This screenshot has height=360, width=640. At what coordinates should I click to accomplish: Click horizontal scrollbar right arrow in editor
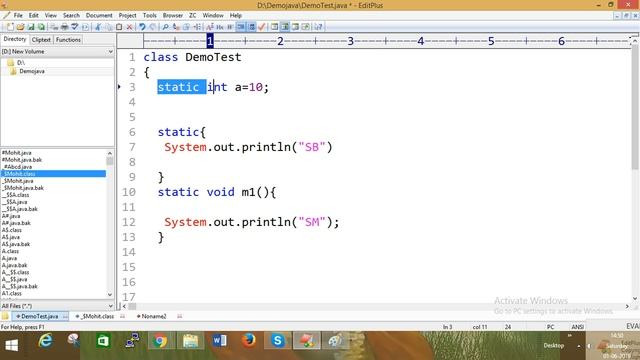(x=627, y=306)
